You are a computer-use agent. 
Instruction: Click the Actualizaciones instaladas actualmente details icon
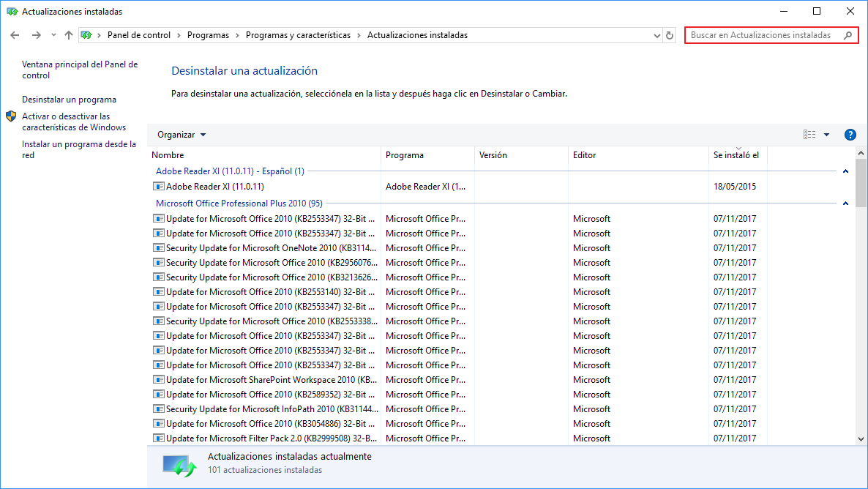tap(179, 465)
